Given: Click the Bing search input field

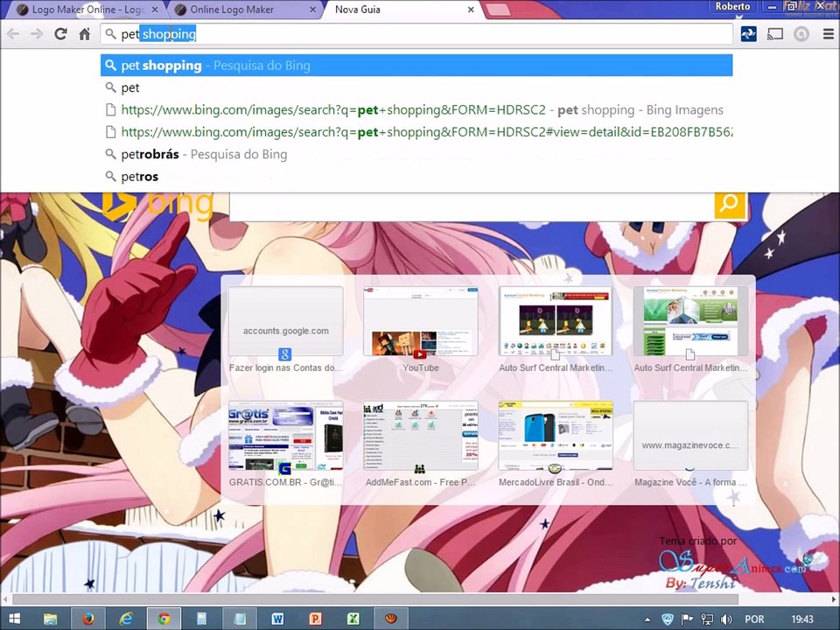Looking at the screenshot, I should (472, 206).
